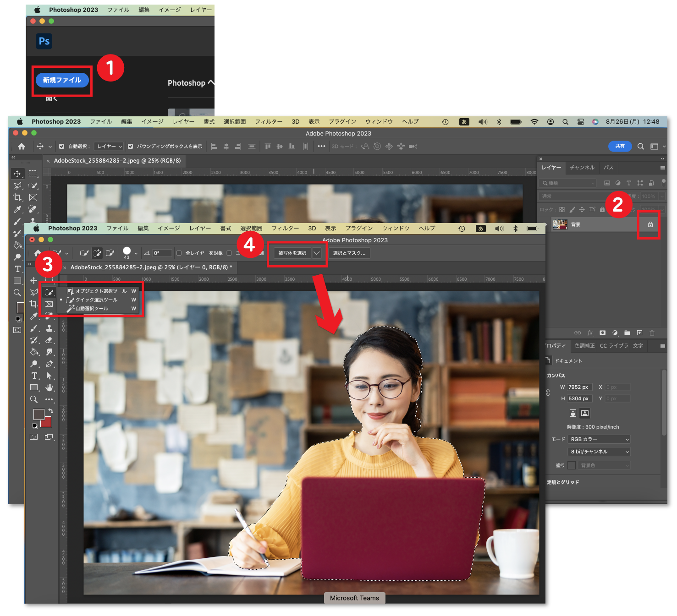Click the 選択とマスク... button

pyautogui.click(x=349, y=253)
